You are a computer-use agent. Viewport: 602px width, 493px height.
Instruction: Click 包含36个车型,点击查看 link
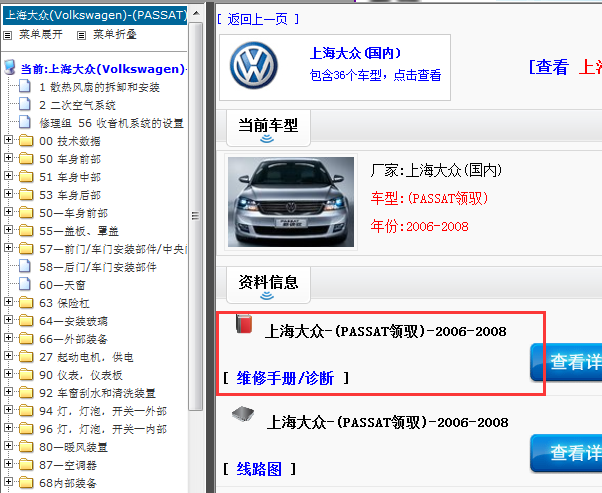coord(375,75)
